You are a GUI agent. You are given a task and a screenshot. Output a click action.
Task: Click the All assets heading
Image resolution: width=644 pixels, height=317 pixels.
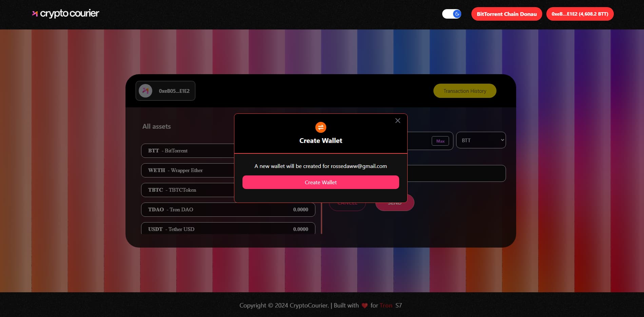pos(156,126)
